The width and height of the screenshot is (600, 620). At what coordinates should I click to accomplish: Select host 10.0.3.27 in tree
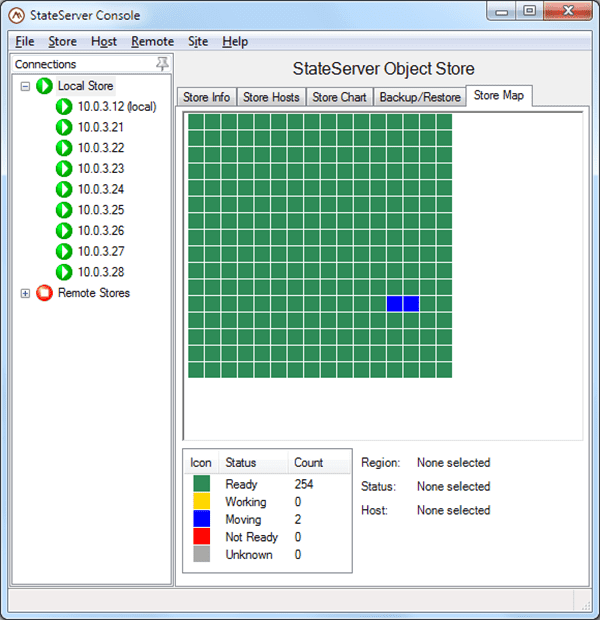pos(101,251)
